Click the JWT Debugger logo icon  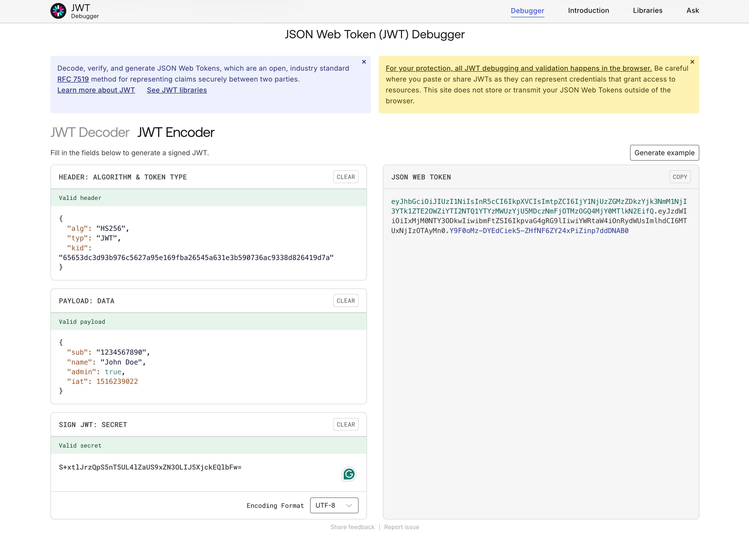(58, 10)
